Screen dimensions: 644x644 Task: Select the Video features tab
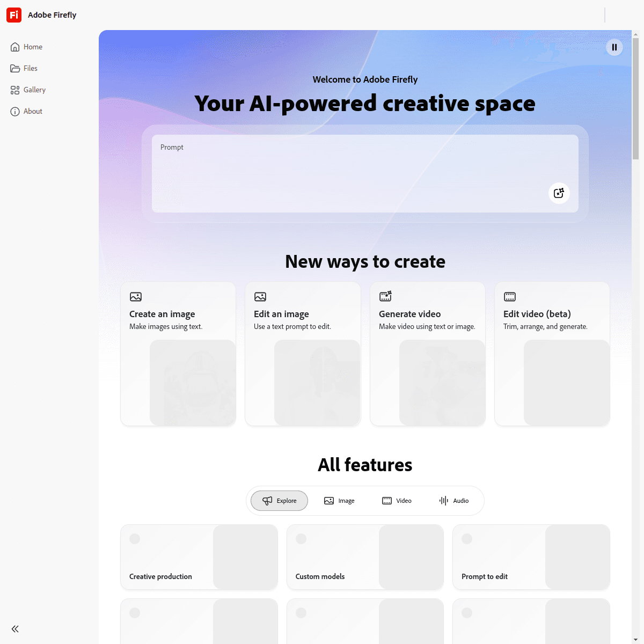coord(397,501)
